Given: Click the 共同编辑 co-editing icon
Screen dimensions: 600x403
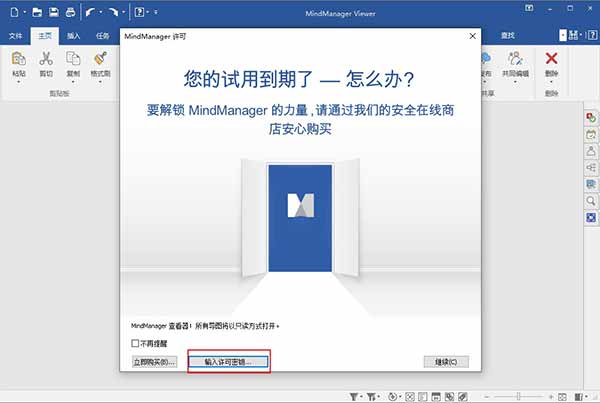Looking at the screenshot, I should [515, 59].
